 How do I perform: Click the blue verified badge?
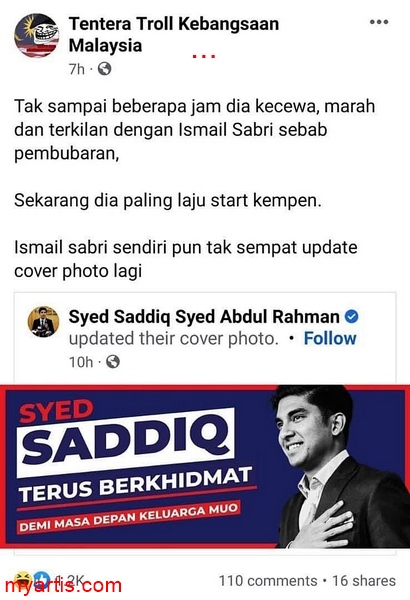351,317
